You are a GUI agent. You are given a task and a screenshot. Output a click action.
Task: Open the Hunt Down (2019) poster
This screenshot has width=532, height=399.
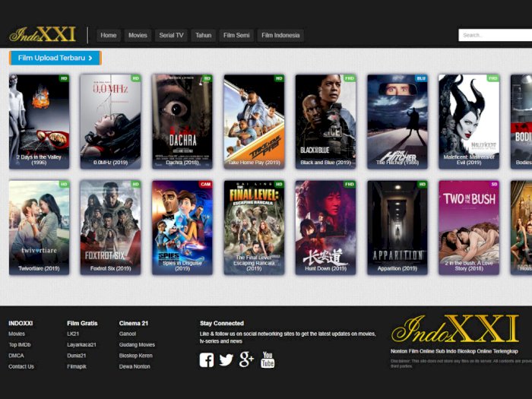click(326, 227)
